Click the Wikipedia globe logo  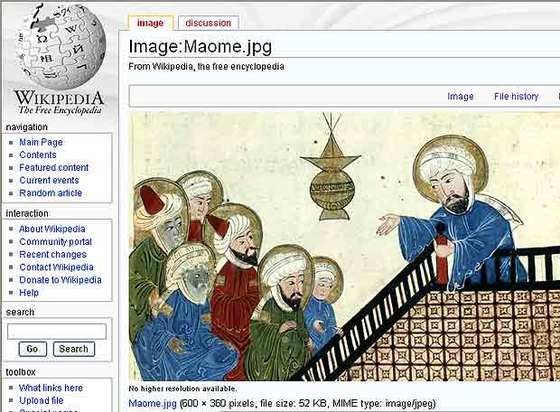tap(60, 60)
